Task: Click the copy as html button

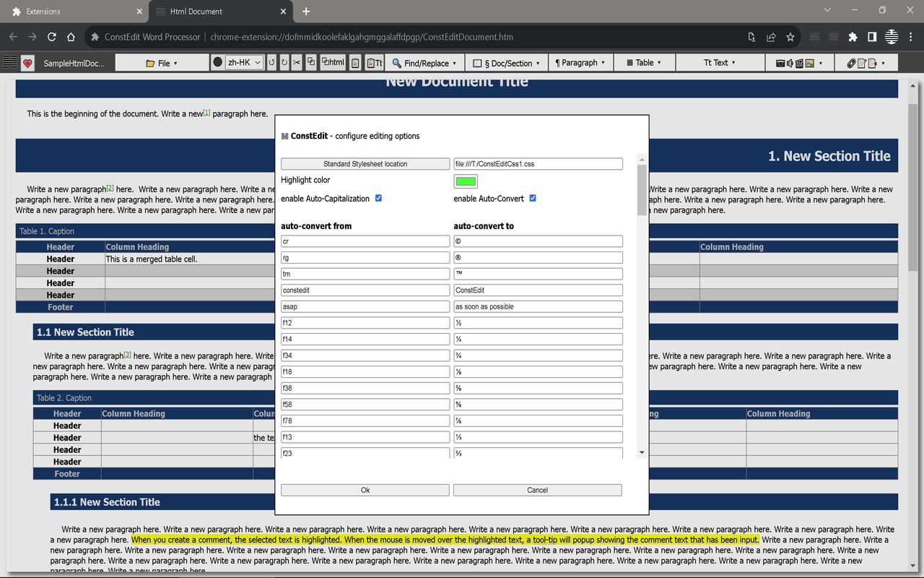Action: point(333,63)
